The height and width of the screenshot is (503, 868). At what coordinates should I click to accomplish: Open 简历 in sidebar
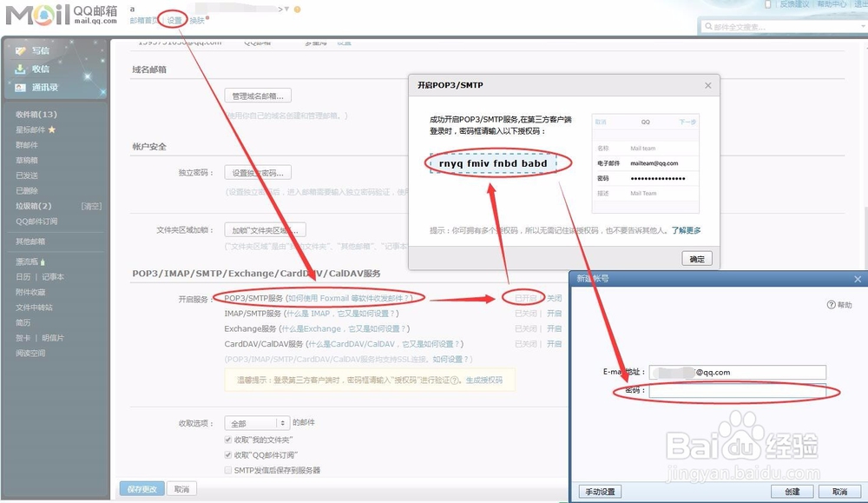23,322
